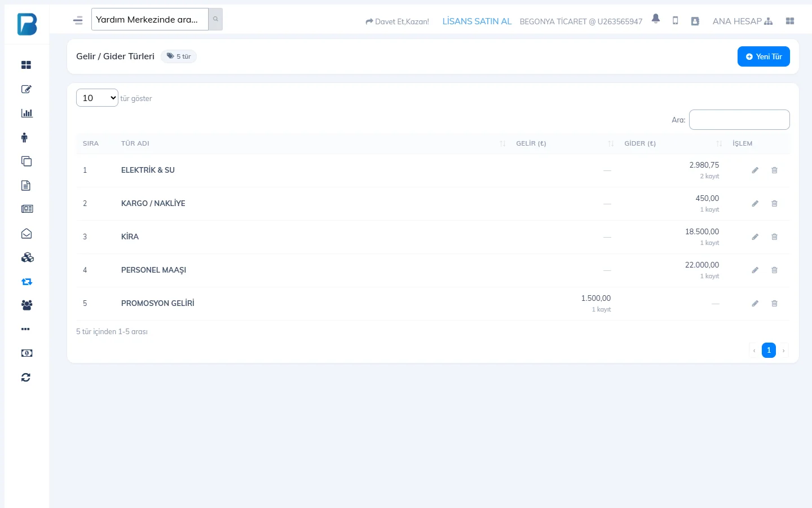The width and height of the screenshot is (812, 508).
Task: Open the person icon in sidebar
Action: 24,137
